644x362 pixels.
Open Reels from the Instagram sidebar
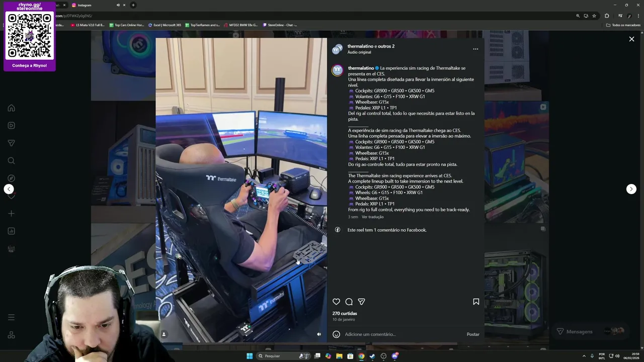[x=11, y=126]
